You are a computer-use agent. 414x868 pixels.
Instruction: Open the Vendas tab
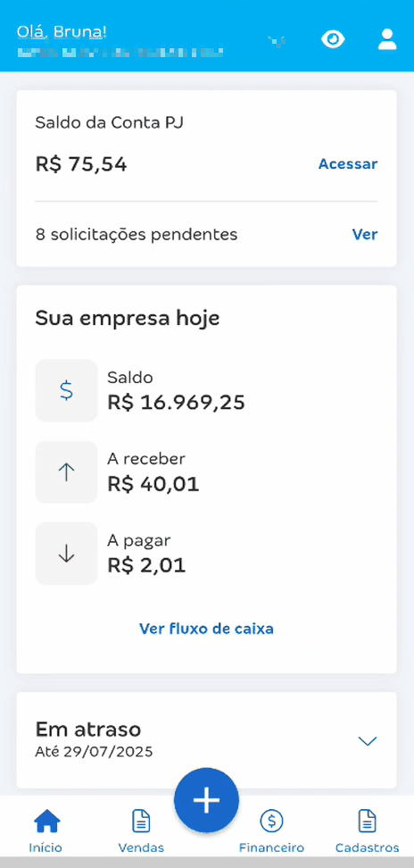(141, 830)
